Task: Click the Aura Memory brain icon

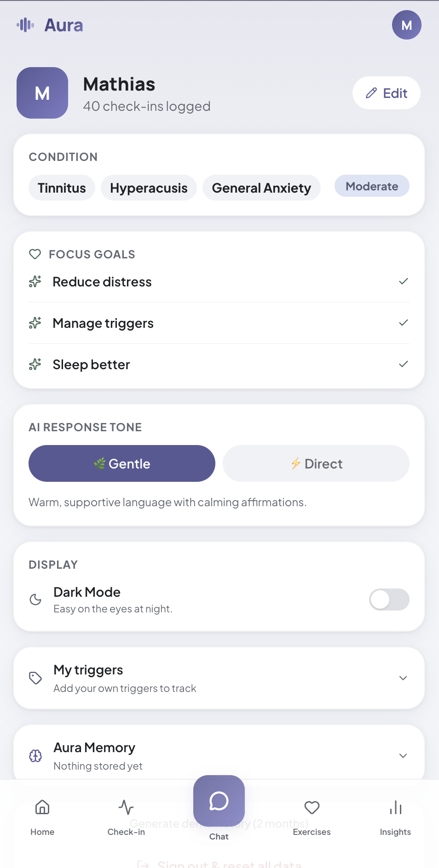Action: pyautogui.click(x=35, y=756)
